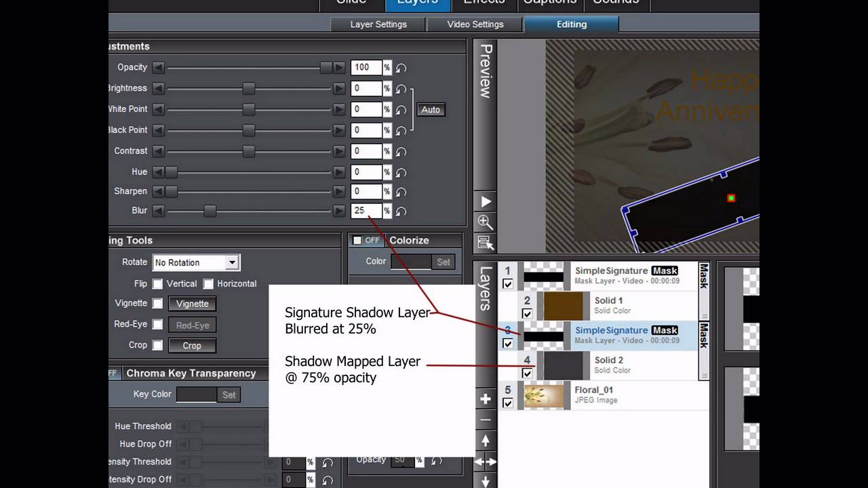Viewport: 868px width, 488px height.
Task: Enable the Red-Eye checkbox
Action: (157, 325)
